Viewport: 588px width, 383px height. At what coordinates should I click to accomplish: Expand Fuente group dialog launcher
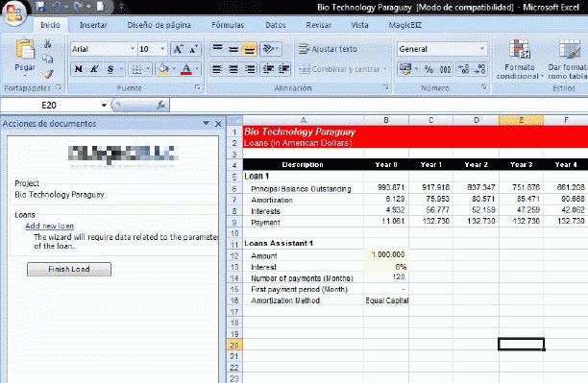[x=198, y=87]
